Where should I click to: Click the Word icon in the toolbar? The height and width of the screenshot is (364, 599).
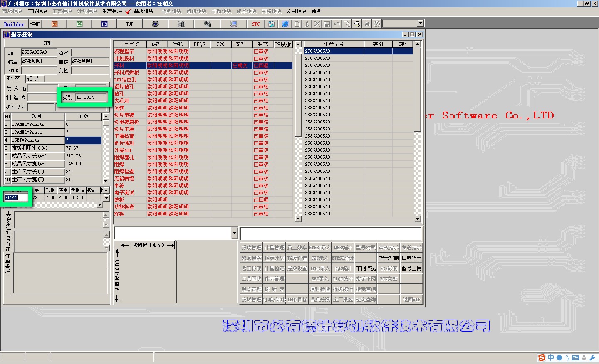(x=104, y=24)
